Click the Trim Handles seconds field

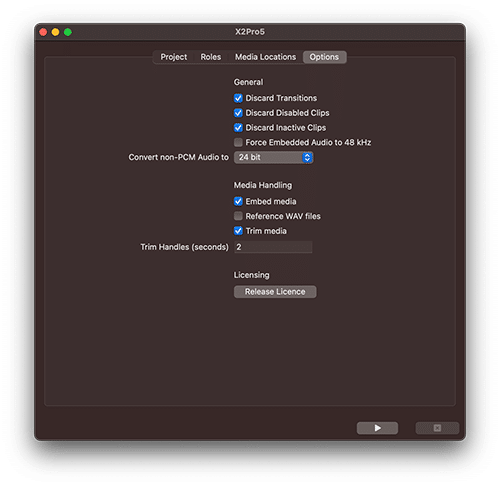pyautogui.click(x=273, y=247)
